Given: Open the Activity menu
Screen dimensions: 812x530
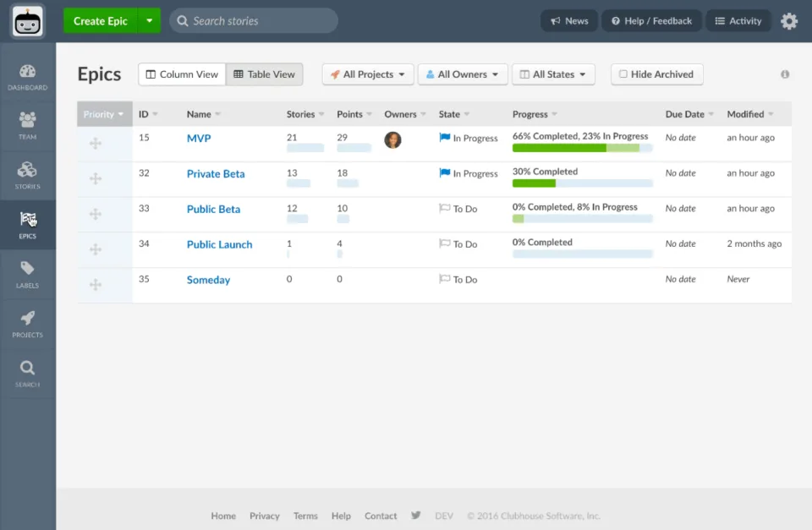Looking at the screenshot, I should click(738, 20).
